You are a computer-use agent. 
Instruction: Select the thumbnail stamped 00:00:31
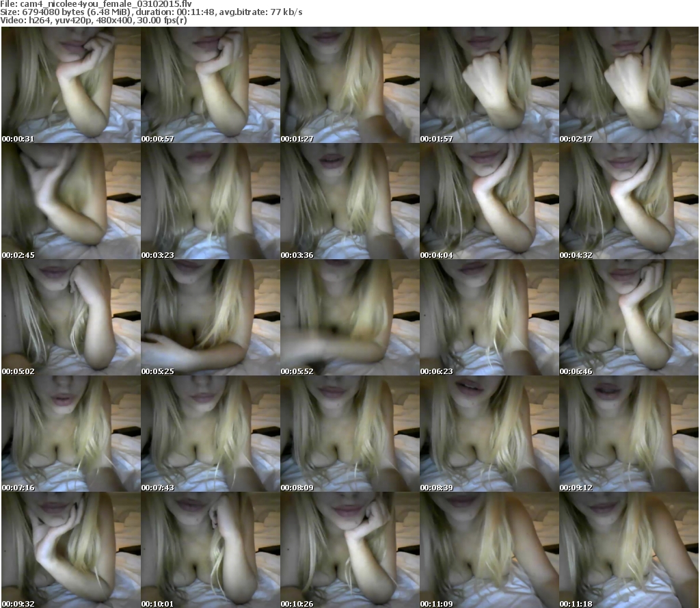coord(71,85)
